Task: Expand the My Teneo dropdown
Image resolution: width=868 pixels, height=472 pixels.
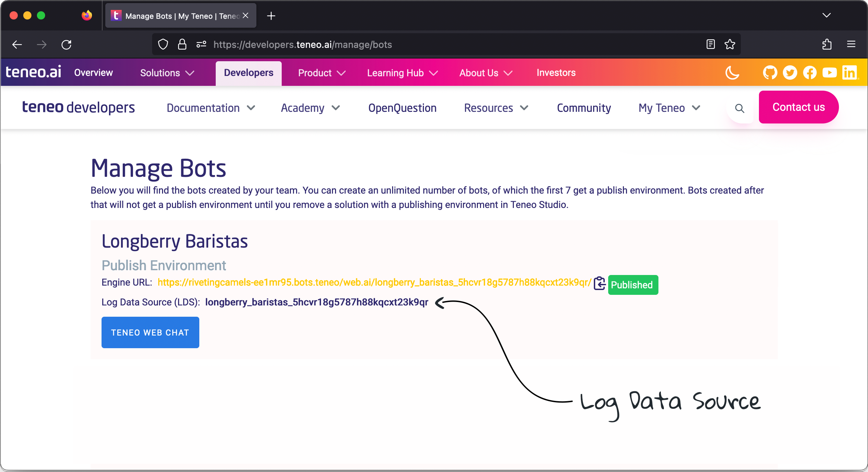Action: tap(669, 108)
